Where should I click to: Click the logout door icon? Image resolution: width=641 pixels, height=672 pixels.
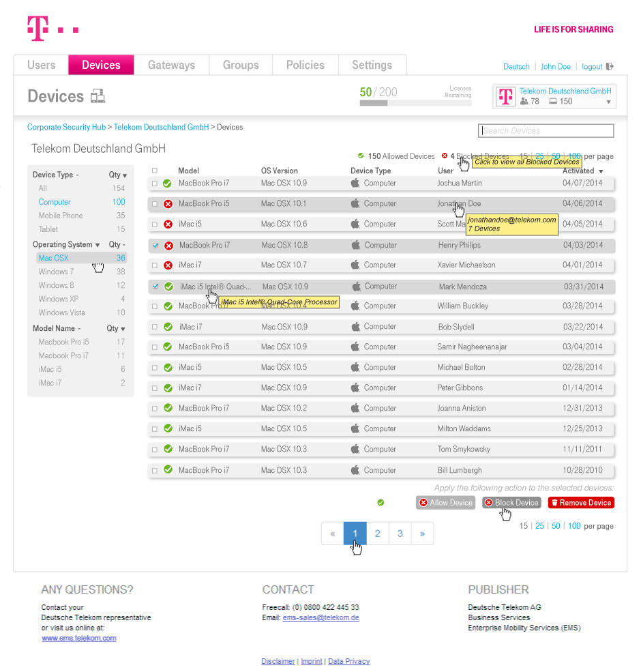[610, 66]
